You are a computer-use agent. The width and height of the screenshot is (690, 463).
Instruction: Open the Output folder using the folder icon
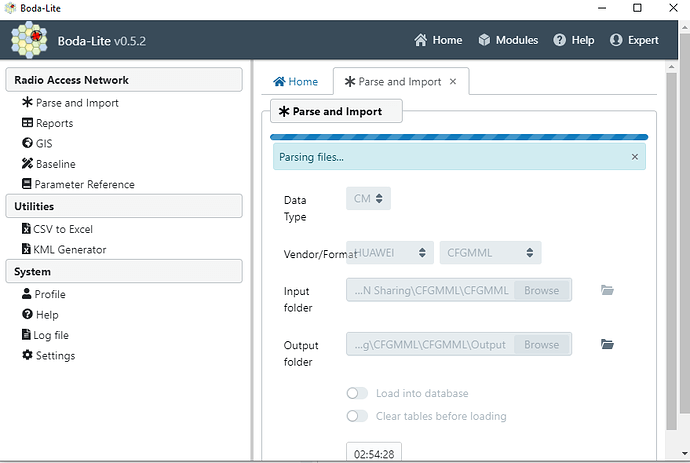pos(607,344)
